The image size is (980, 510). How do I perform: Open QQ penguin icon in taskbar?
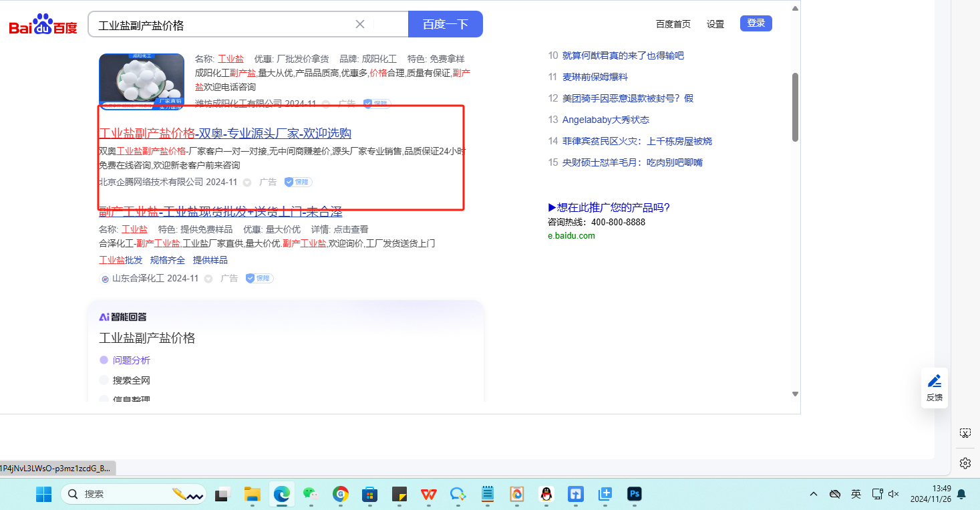click(546, 494)
